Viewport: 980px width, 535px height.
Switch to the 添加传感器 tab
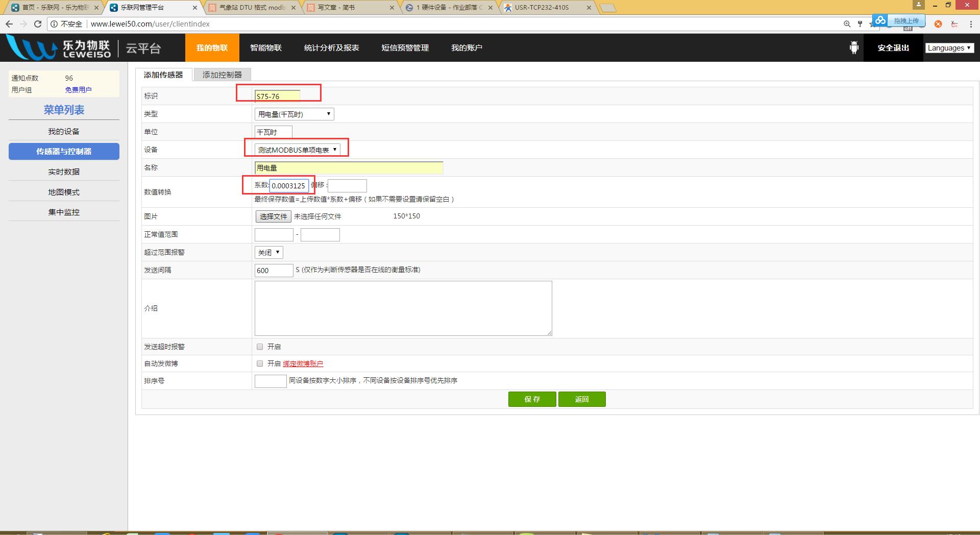pyautogui.click(x=163, y=75)
